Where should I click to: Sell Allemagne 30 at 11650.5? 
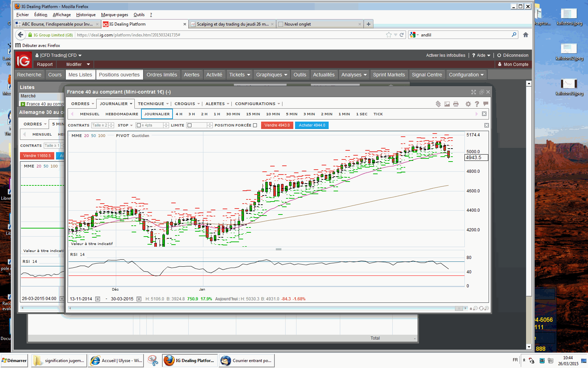coord(37,156)
